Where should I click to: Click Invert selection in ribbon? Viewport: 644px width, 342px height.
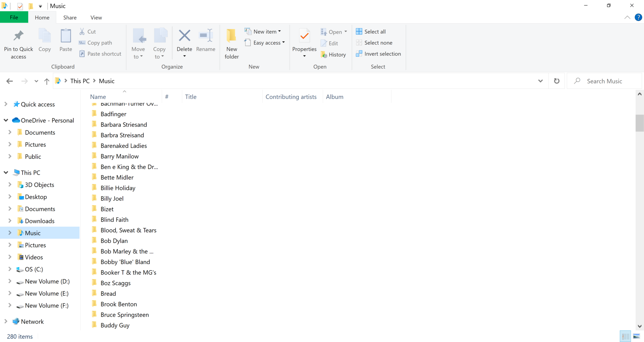[x=378, y=54]
